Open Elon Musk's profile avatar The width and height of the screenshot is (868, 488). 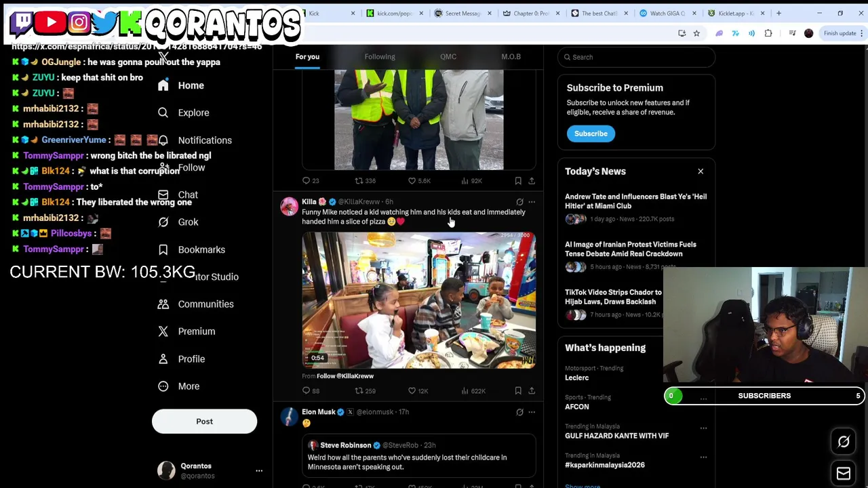[x=290, y=417]
